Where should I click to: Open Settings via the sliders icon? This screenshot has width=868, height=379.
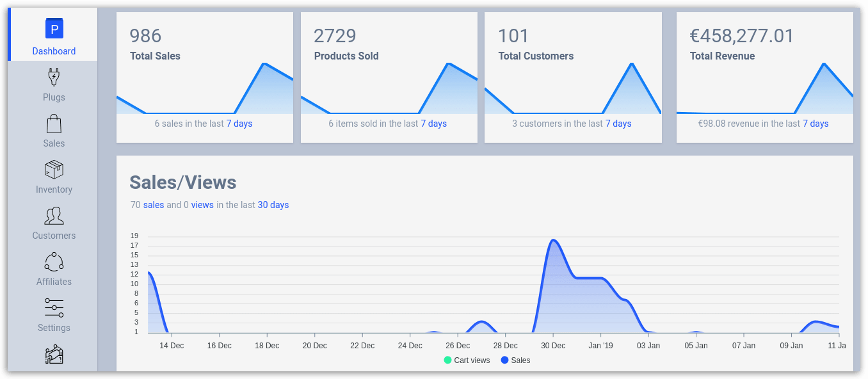(54, 308)
